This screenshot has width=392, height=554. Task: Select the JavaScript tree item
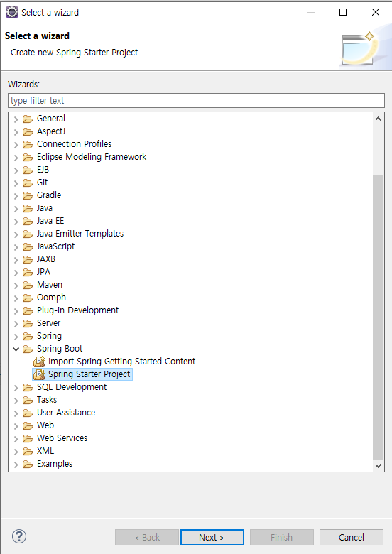coord(56,246)
